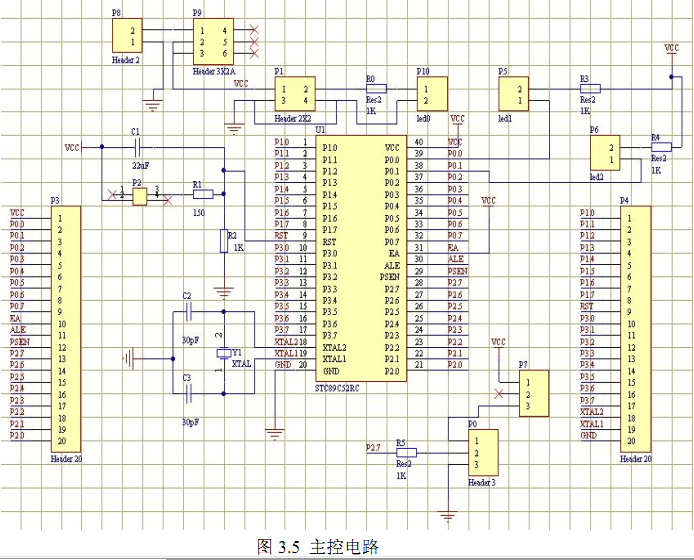Image resolution: width=694 pixels, height=560 pixels.
Task: Click the VCC power port left of C1
Action: 74,147
